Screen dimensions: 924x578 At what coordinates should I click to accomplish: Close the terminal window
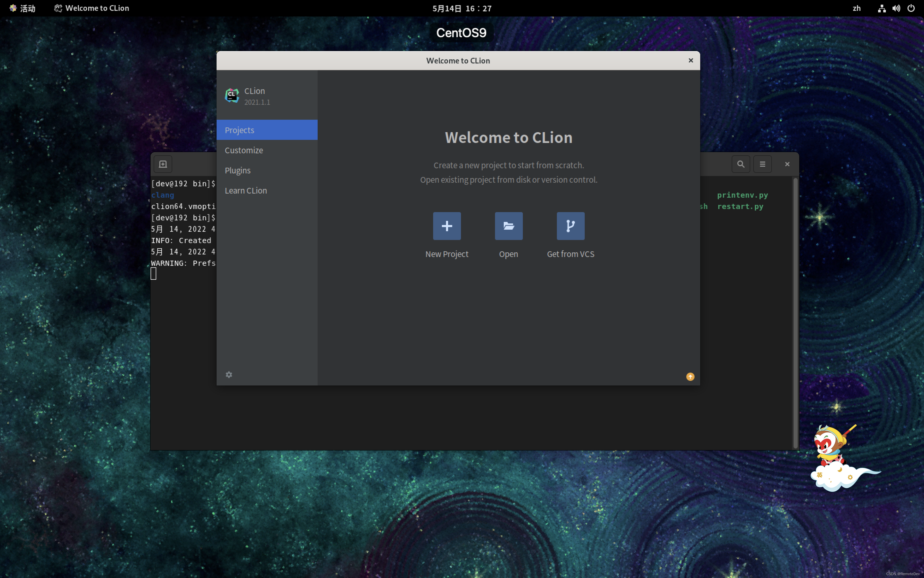tap(787, 164)
